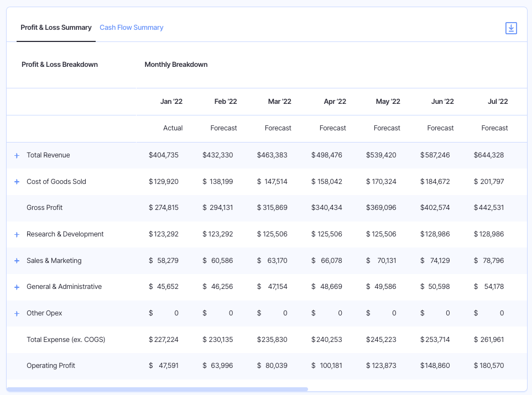The height and width of the screenshot is (395, 532).
Task: Click the Feb '22 Gross Profit value $294,131
Action: click(x=218, y=208)
